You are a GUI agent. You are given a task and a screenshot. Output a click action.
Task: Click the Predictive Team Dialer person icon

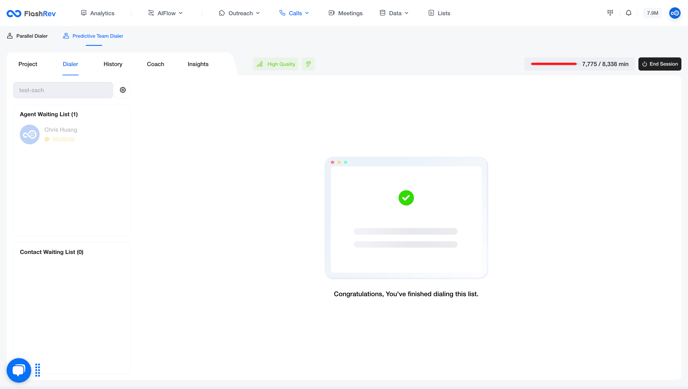pyautogui.click(x=66, y=36)
